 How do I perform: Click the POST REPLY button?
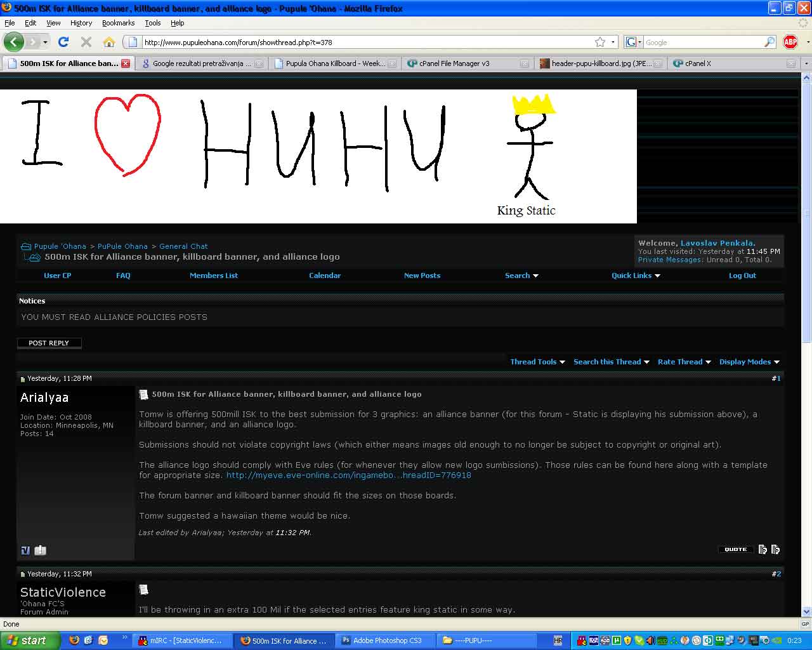(x=49, y=343)
